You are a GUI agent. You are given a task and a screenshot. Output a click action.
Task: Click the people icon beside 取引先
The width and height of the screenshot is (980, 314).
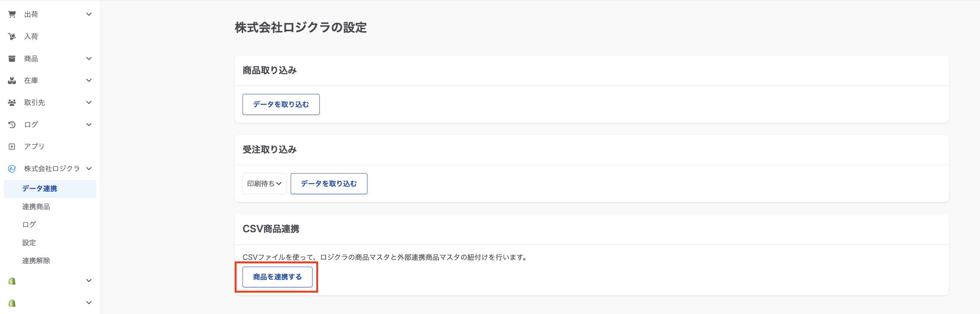tap(12, 103)
